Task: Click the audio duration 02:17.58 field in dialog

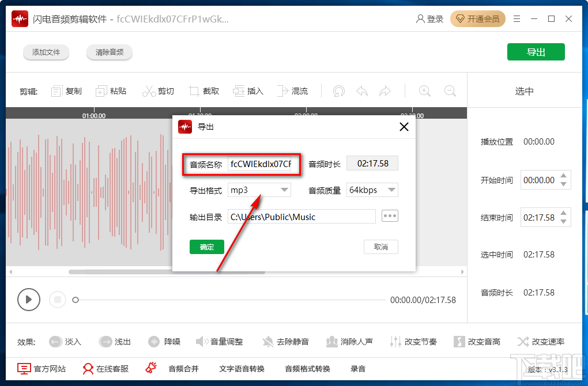Action: (372, 164)
